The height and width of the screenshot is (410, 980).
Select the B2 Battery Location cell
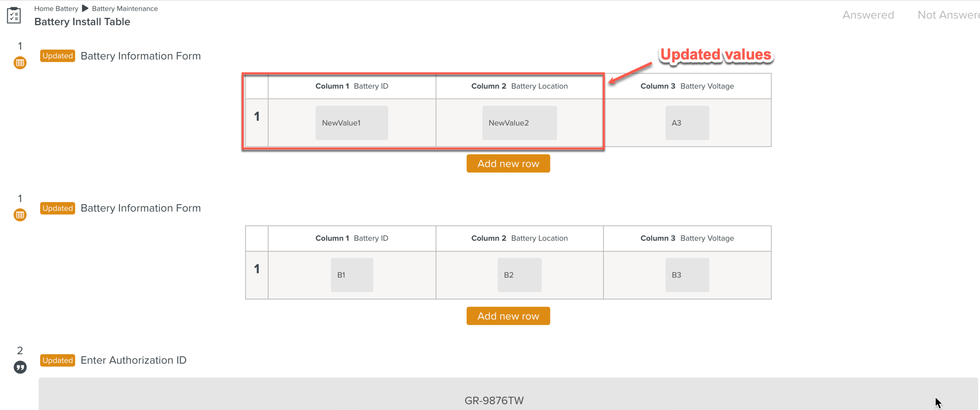[x=519, y=275]
